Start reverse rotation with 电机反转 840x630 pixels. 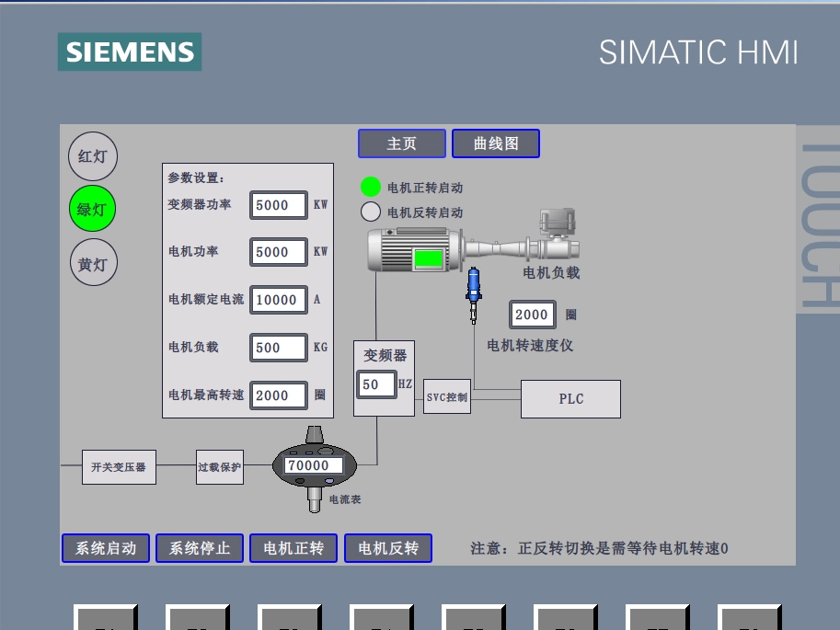[x=388, y=548]
